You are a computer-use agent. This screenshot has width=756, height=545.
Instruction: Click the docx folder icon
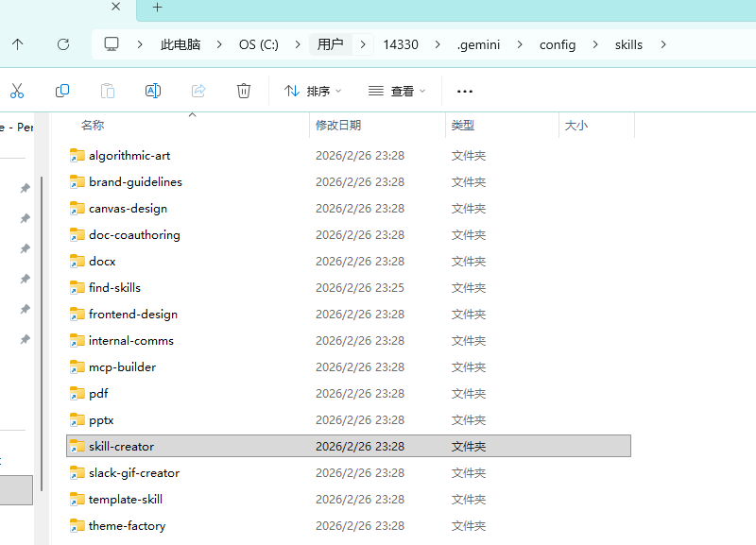point(77,262)
